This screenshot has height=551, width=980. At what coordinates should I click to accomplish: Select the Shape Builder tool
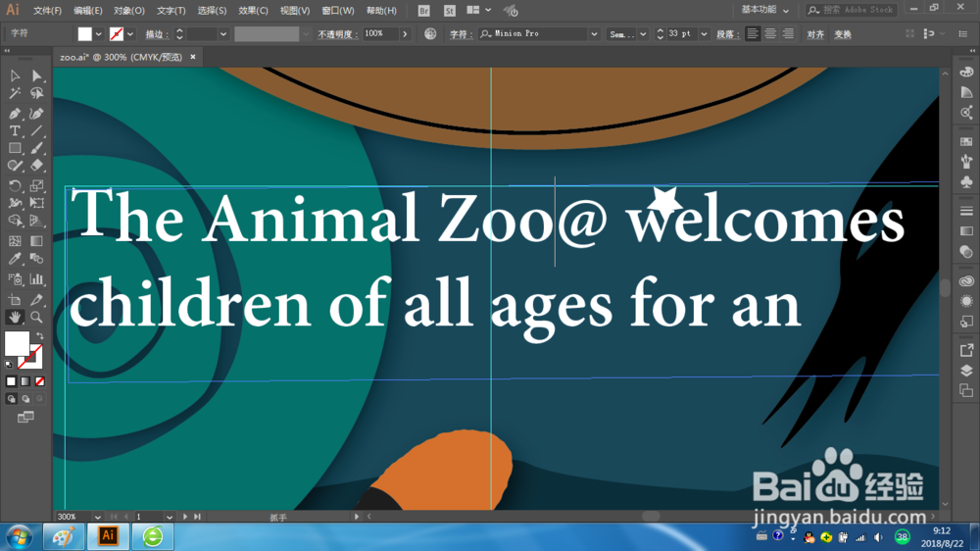point(15,221)
